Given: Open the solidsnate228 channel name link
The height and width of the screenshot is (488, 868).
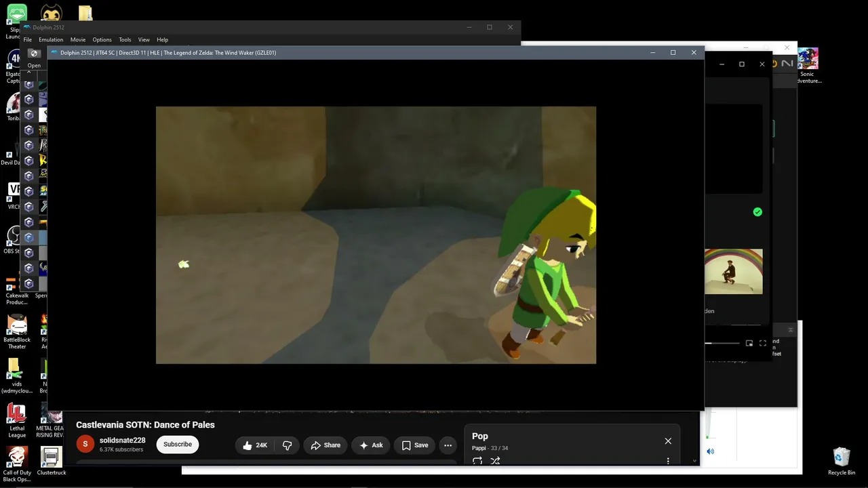Looking at the screenshot, I should (x=123, y=441).
